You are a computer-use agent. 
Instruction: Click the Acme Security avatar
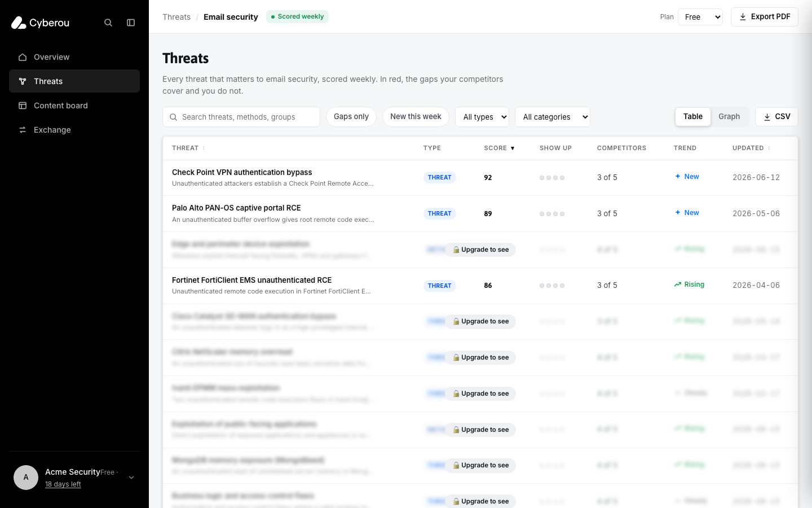26,478
